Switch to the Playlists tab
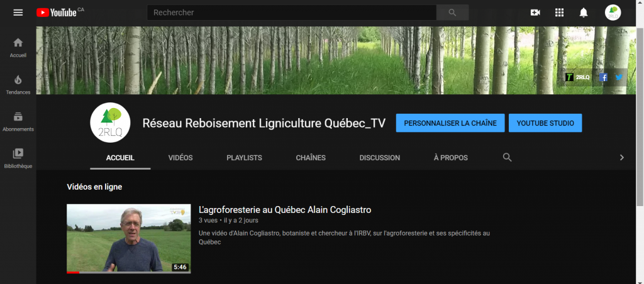The width and height of the screenshot is (644, 284). pyautogui.click(x=245, y=158)
